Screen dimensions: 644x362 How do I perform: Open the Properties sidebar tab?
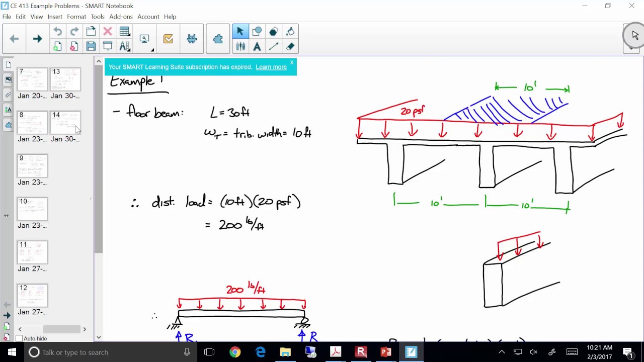(8, 110)
